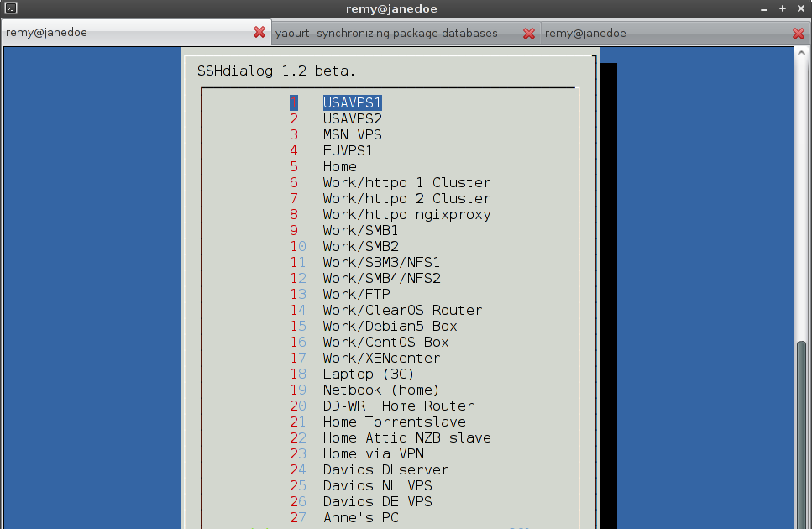This screenshot has height=529, width=812.
Task: Select Anne's PC entry
Action: (361, 517)
